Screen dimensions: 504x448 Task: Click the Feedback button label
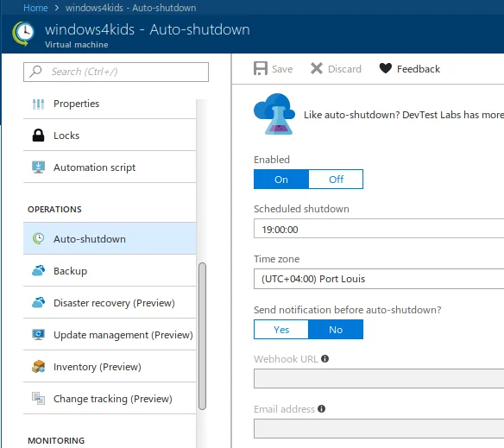[x=419, y=69]
